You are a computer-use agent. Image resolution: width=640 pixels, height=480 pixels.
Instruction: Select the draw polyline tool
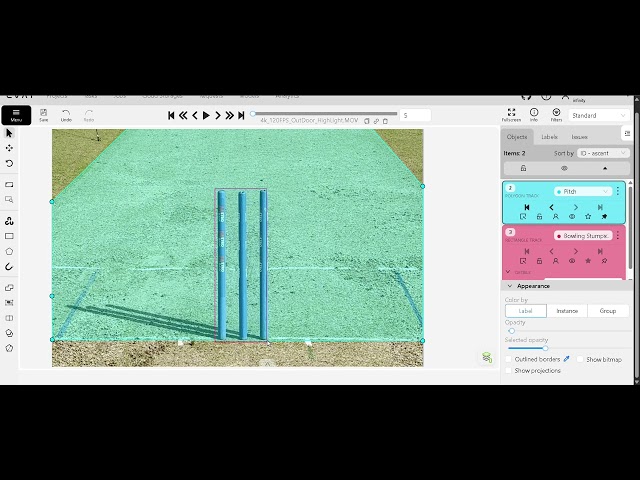tap(9, 267)
